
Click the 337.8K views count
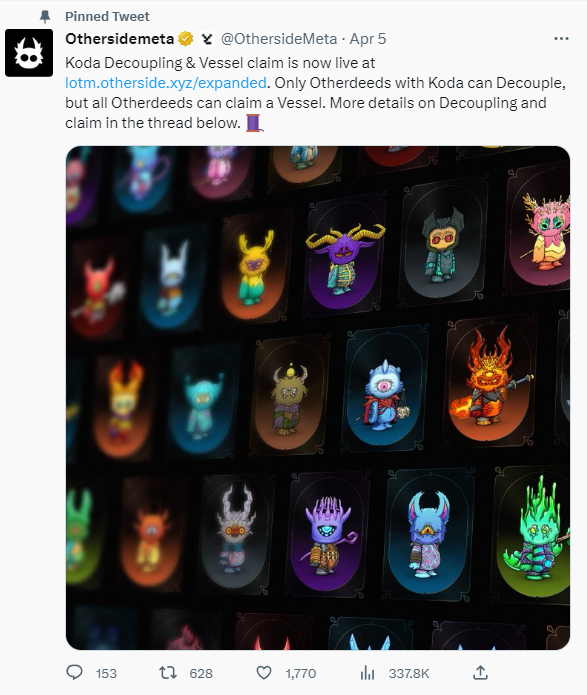click(x=409, y=674)
